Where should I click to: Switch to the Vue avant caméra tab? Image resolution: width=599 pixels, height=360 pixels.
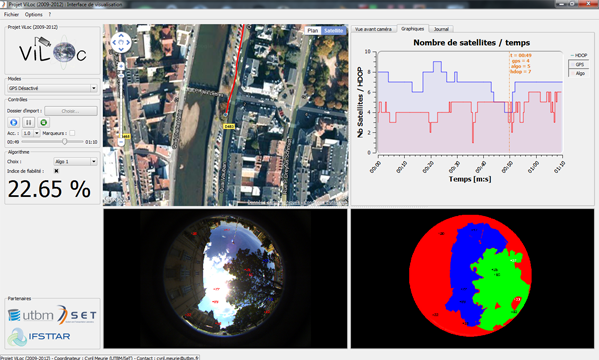[x=373, y=29]
